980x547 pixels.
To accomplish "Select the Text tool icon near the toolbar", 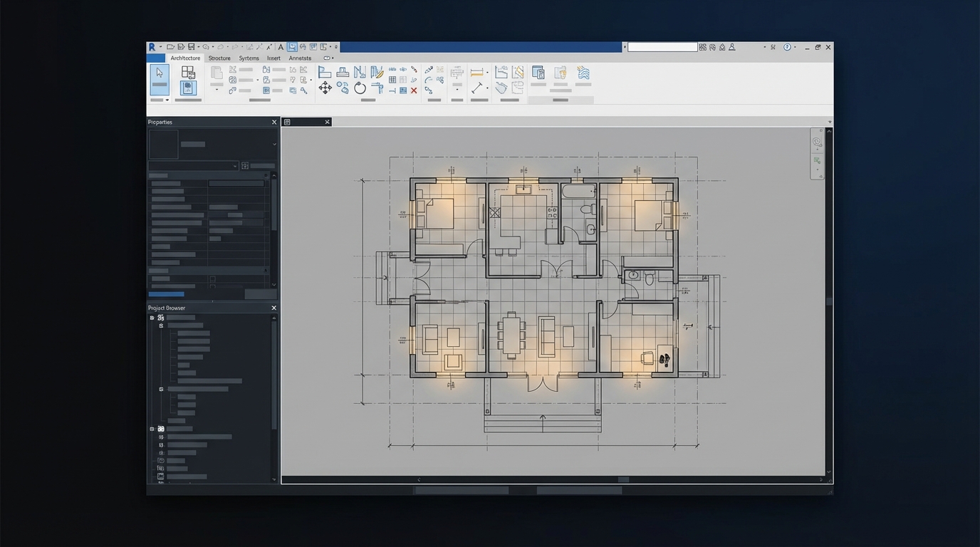I will [281, 47].
